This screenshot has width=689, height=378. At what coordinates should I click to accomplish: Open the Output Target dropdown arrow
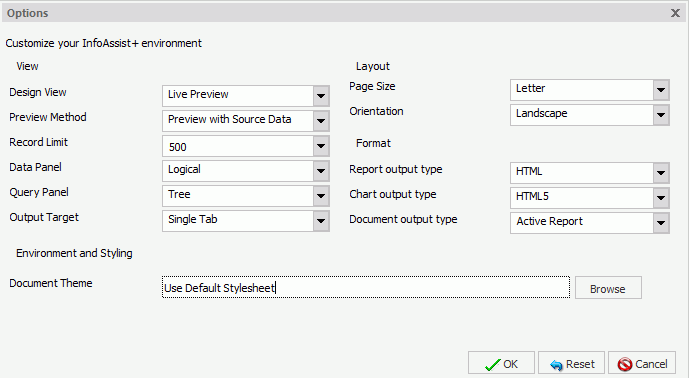[321, 221]
